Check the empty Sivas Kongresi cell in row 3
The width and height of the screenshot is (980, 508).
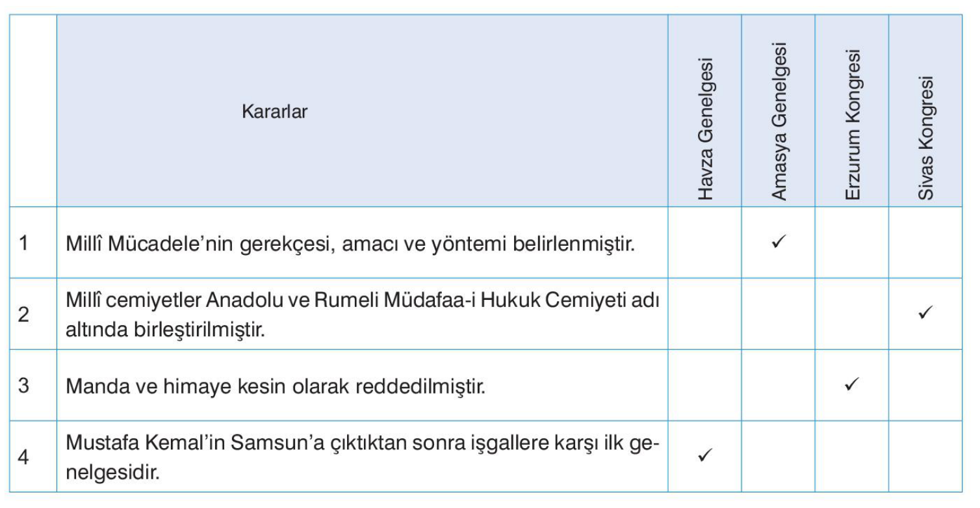click(925, 385)
